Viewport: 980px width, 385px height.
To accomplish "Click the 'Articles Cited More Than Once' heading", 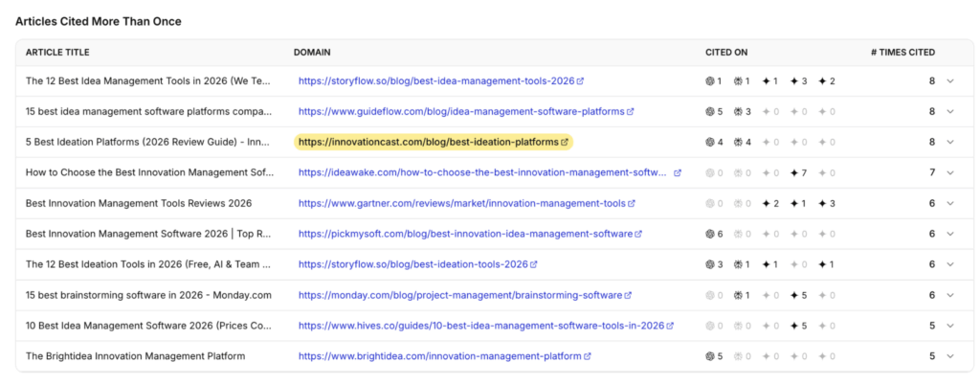I will coord(99,22).
